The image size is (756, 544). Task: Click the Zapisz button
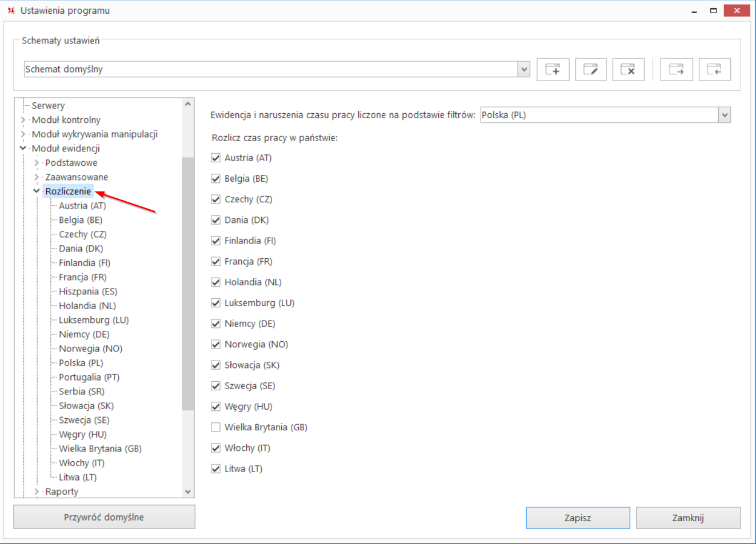point(578,518)
